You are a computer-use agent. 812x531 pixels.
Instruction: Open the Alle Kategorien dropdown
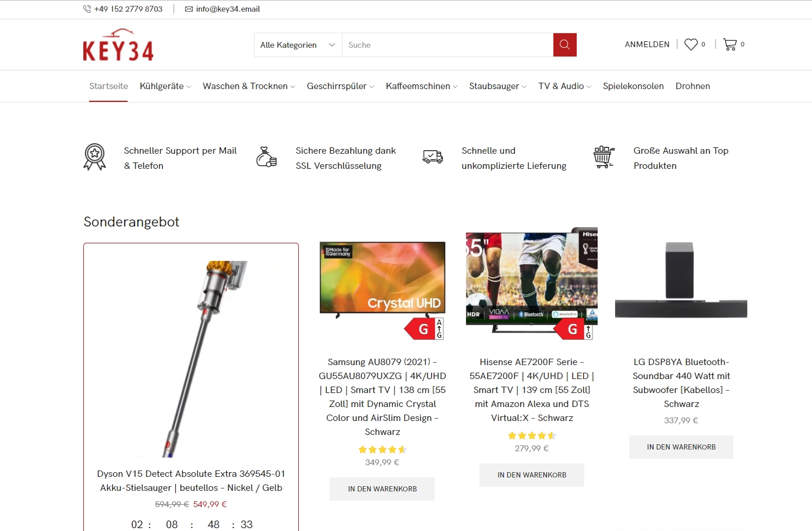point(298,45)
